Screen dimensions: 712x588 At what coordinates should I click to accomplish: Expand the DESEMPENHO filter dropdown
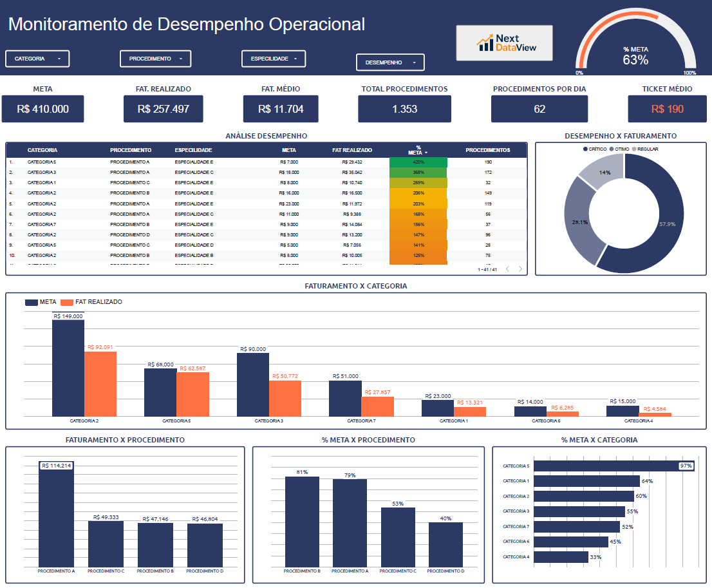click(x=390, y=62)
